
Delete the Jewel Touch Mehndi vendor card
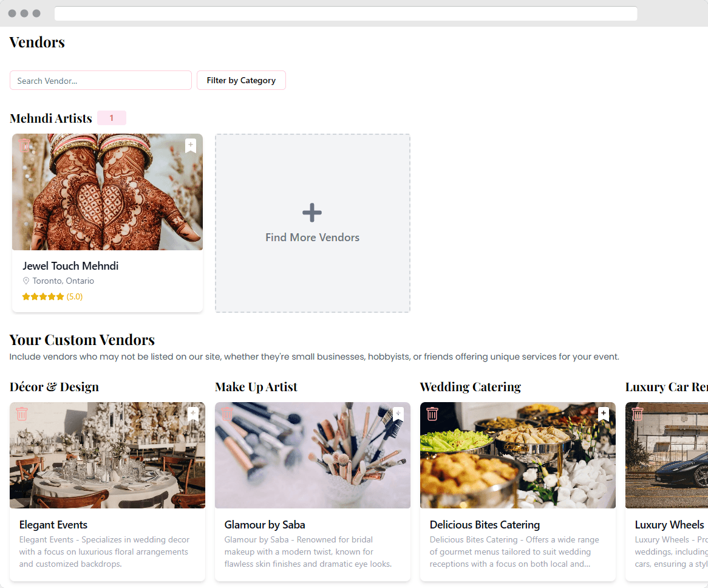tap(24, 145)
